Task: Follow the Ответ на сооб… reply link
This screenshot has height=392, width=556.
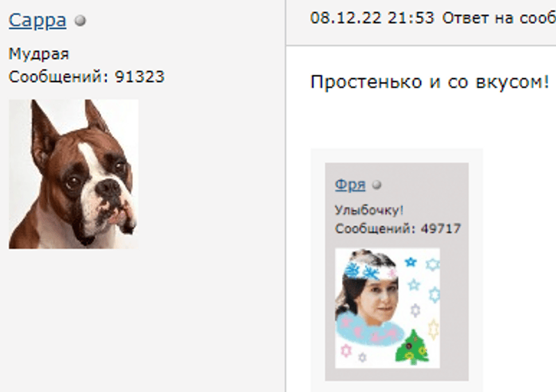Action: pyautogui.click(x=499, y=18)
